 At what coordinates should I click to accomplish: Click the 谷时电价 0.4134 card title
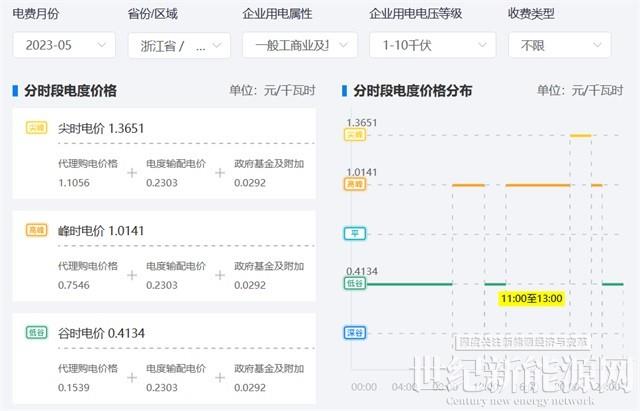click(x=100, y=333)
